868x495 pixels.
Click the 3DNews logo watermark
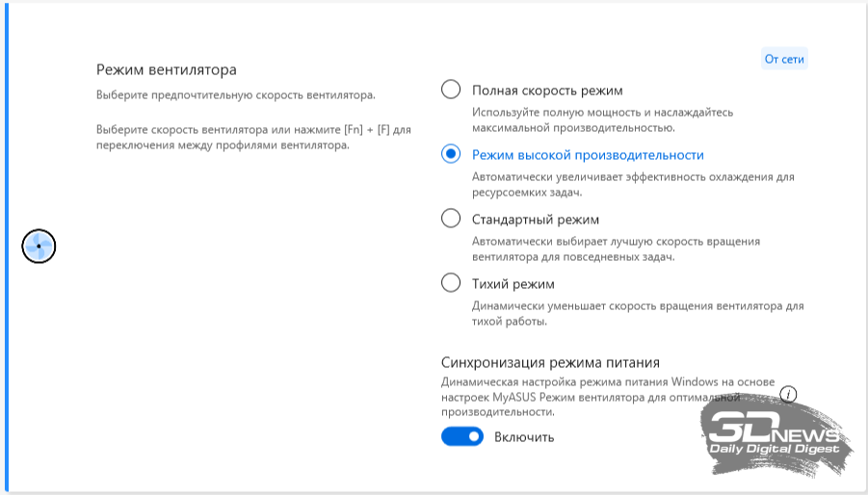(771, 427)
